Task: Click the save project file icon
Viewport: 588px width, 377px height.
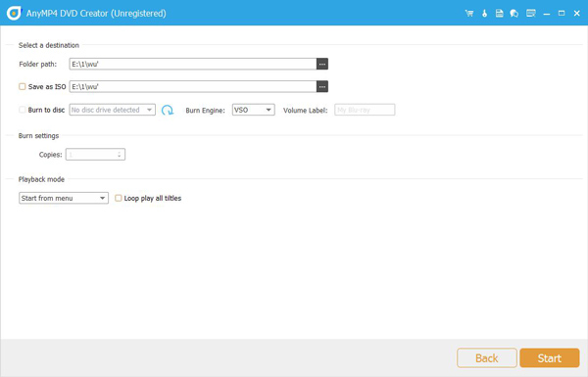Action: point(499,14)
